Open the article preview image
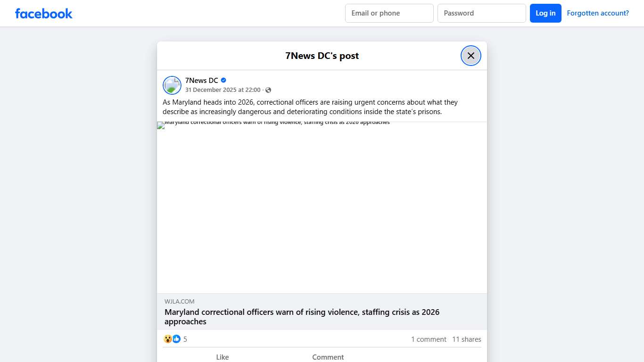 click(322, 207)
